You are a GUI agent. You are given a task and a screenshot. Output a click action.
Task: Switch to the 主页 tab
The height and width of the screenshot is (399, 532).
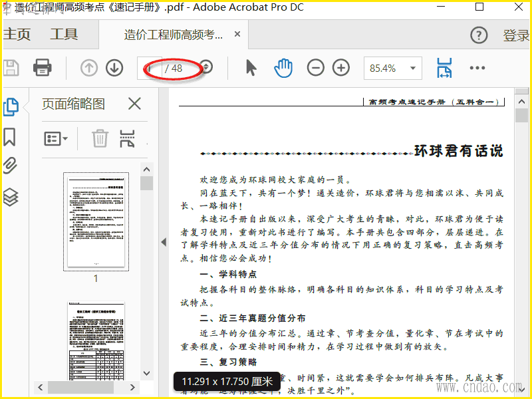17,35
